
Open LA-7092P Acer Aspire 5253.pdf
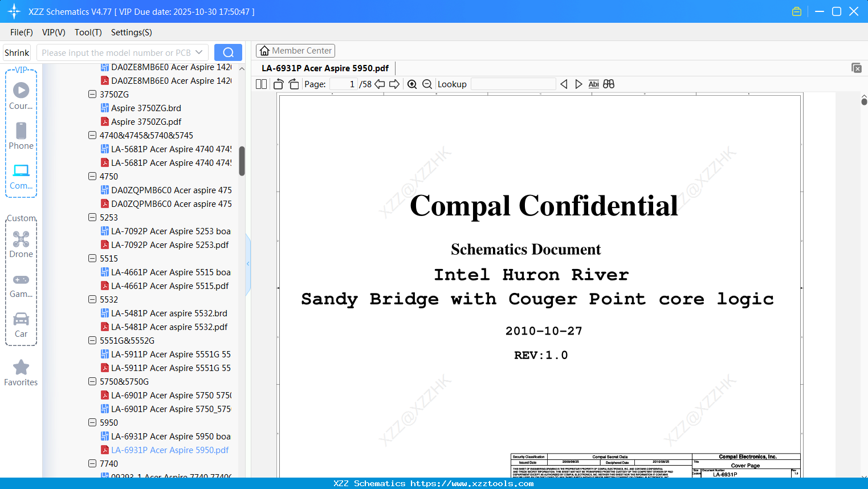(x=165, y=244)
